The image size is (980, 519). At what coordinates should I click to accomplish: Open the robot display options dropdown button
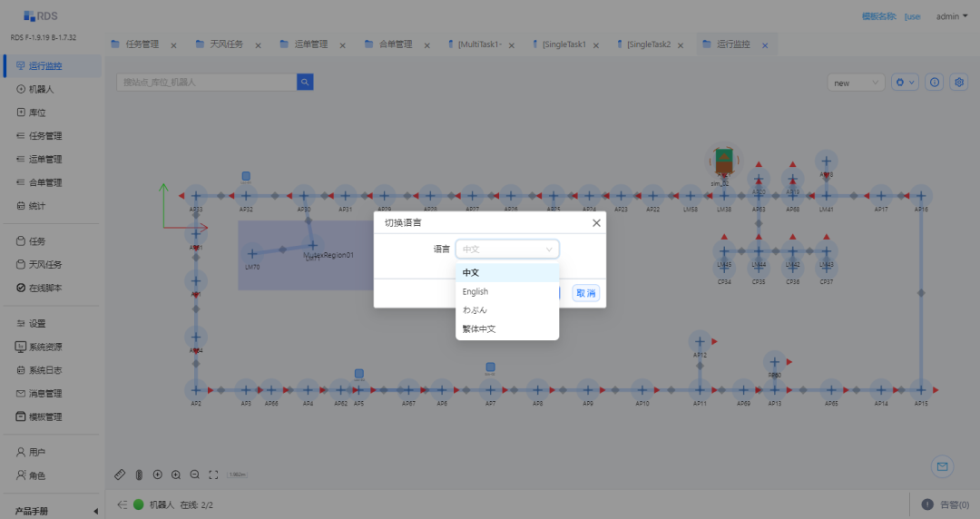pyautogui.click(x=905, y=83)
